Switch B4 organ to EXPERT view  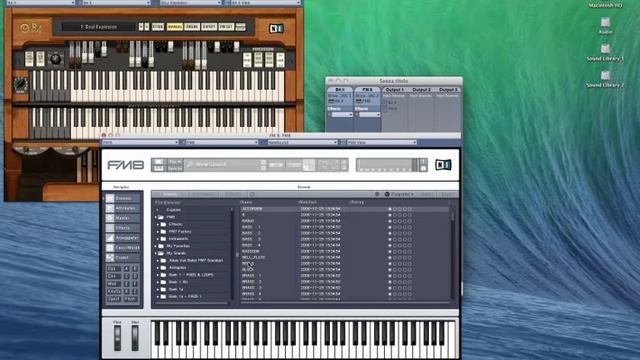pos(209,27)
